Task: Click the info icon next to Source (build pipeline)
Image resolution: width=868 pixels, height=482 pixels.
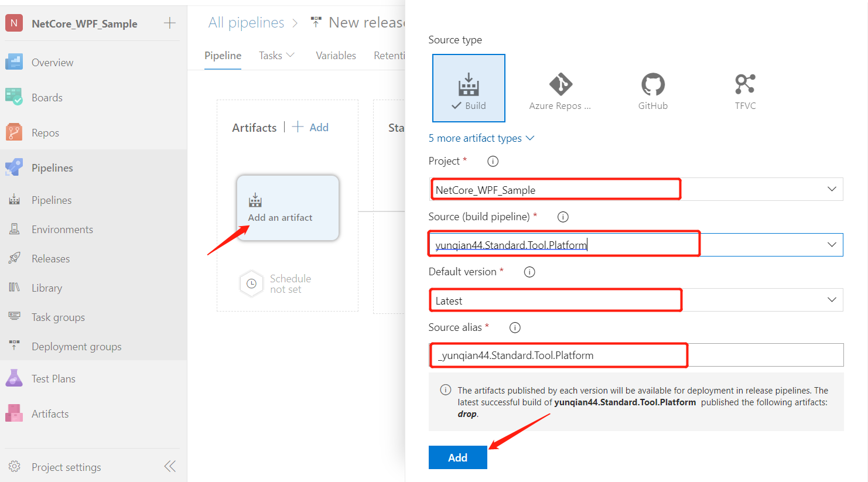Action: tap(563, 217)
